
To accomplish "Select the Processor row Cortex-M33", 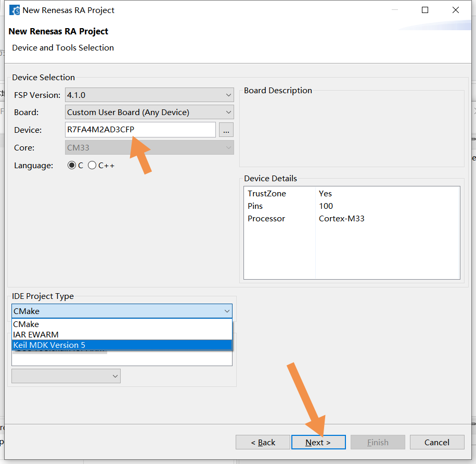I will (x=352, y=219).
